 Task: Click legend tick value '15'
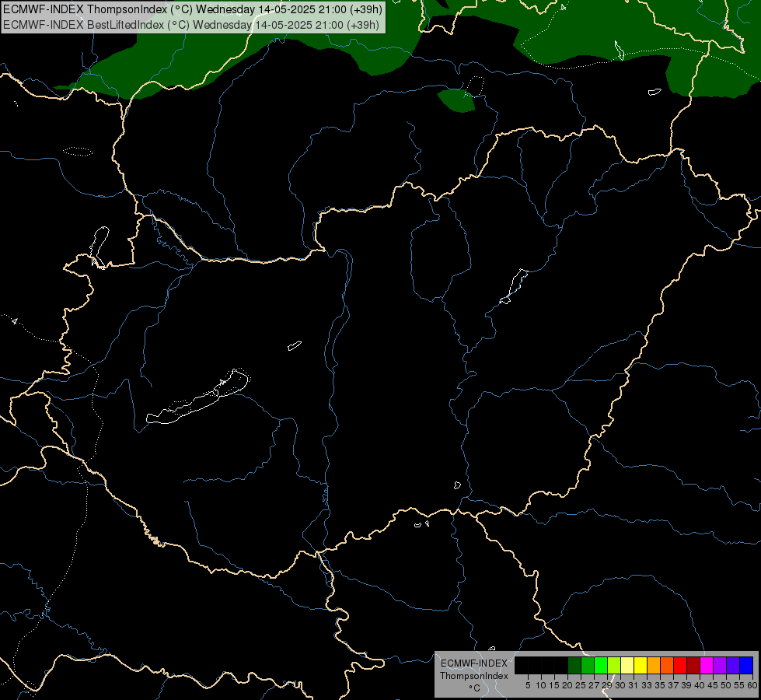pos(554,685)
